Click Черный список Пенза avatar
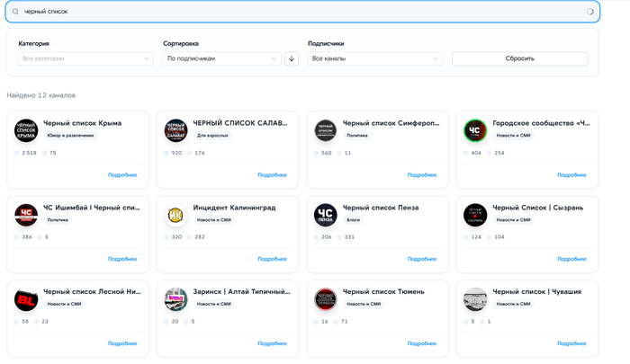The image size is (630, 364). click(x=325, y=215)
